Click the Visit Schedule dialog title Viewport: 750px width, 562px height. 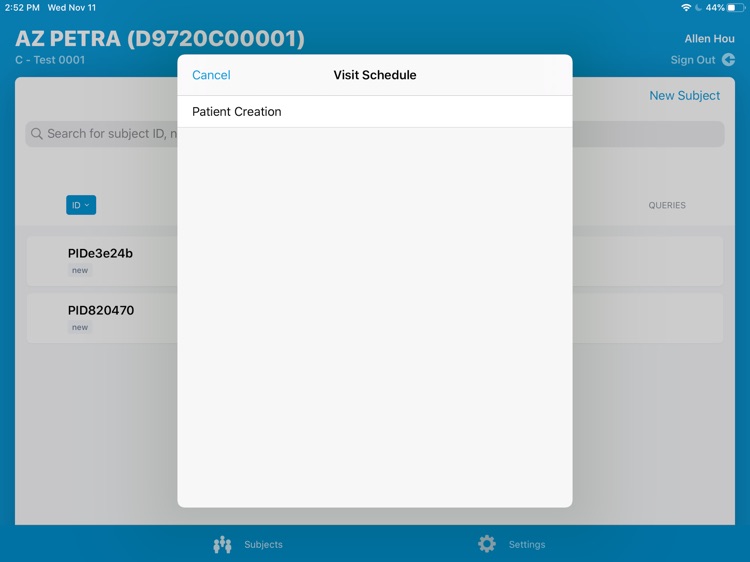375,75
